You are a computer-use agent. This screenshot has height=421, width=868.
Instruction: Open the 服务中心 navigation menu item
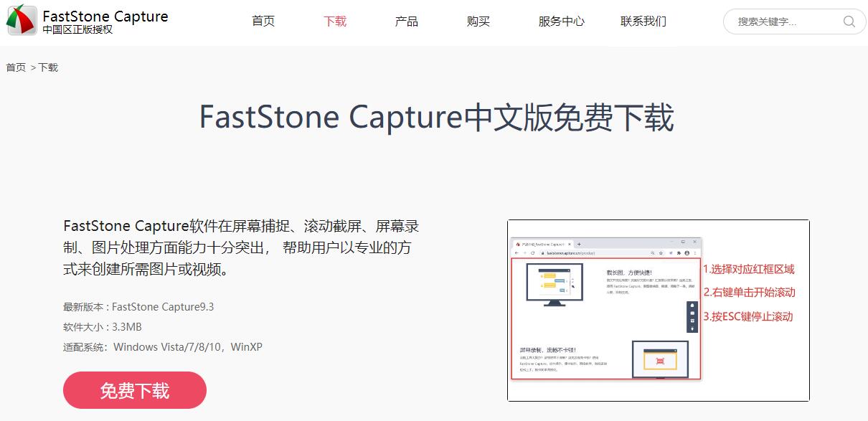[562, 22]
